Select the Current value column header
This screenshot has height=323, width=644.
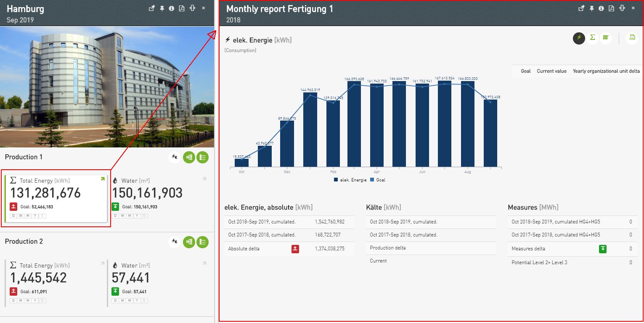tap(551, 71)
